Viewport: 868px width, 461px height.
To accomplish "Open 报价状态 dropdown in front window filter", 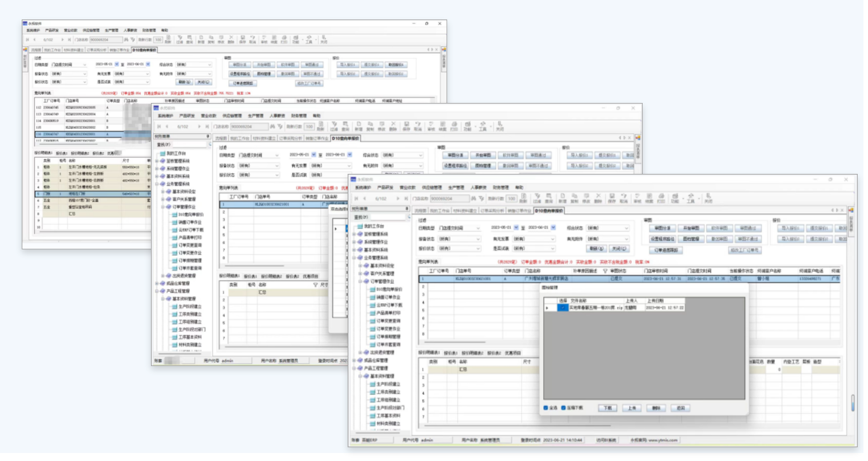I will 459,248.
